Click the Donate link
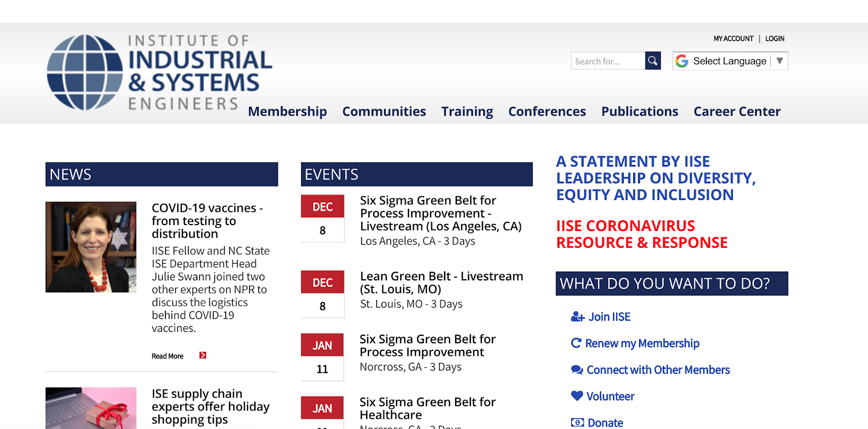This screenshot has width=868, height=429. coord(605,422)
